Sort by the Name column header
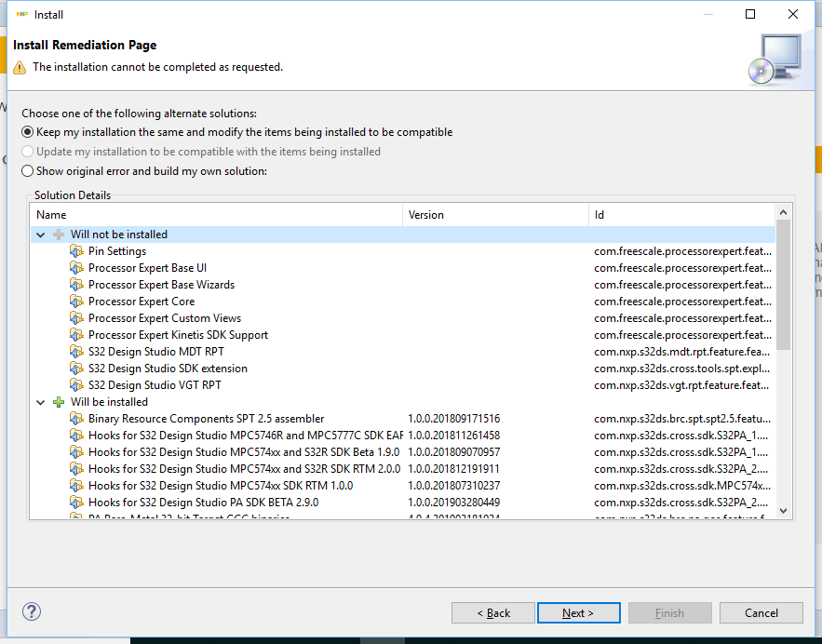Screen dimensions: 822x644 217,215
